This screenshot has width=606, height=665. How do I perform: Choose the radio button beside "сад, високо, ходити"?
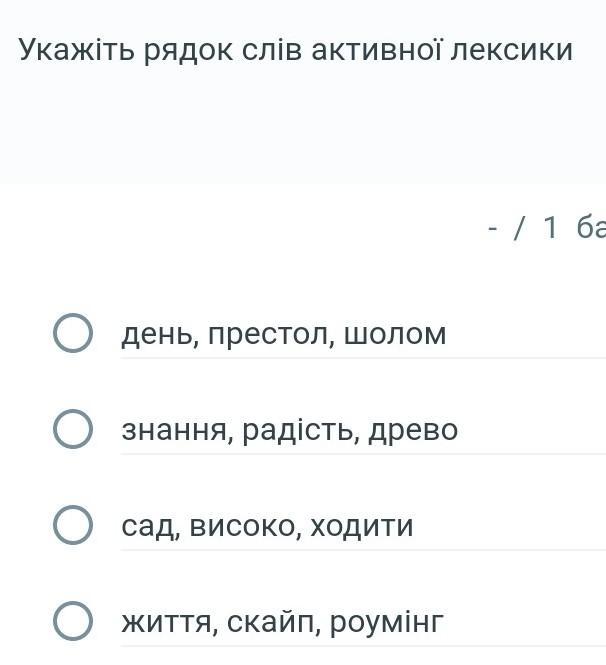coord(73,525)
